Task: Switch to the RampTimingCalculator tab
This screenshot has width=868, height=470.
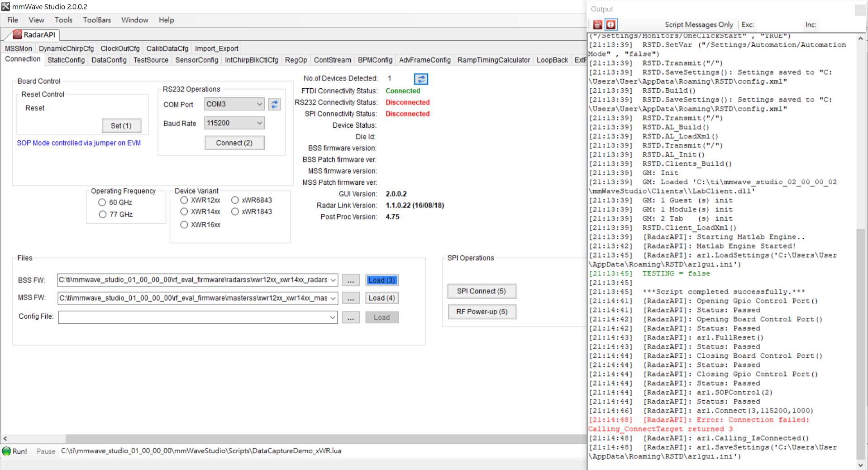Action: 494,60
